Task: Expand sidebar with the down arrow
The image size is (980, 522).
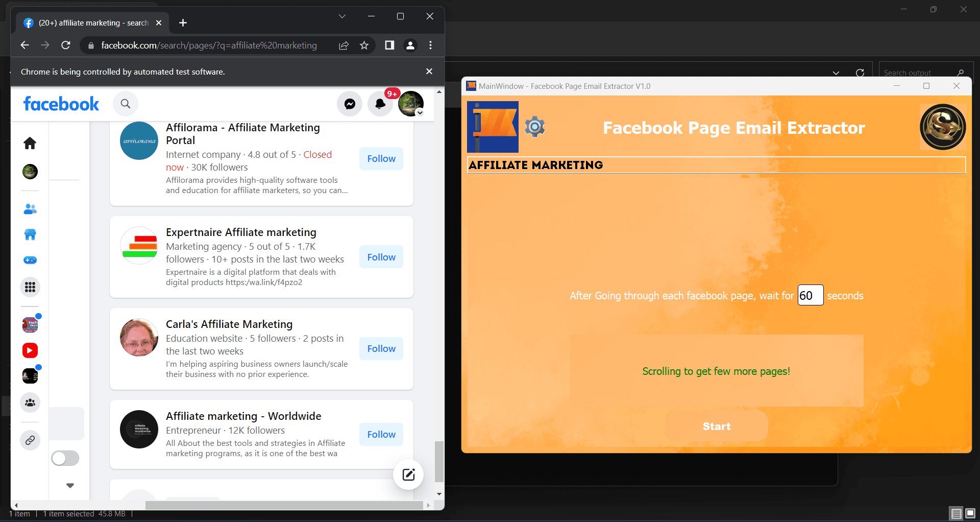Action: [70, 485]
